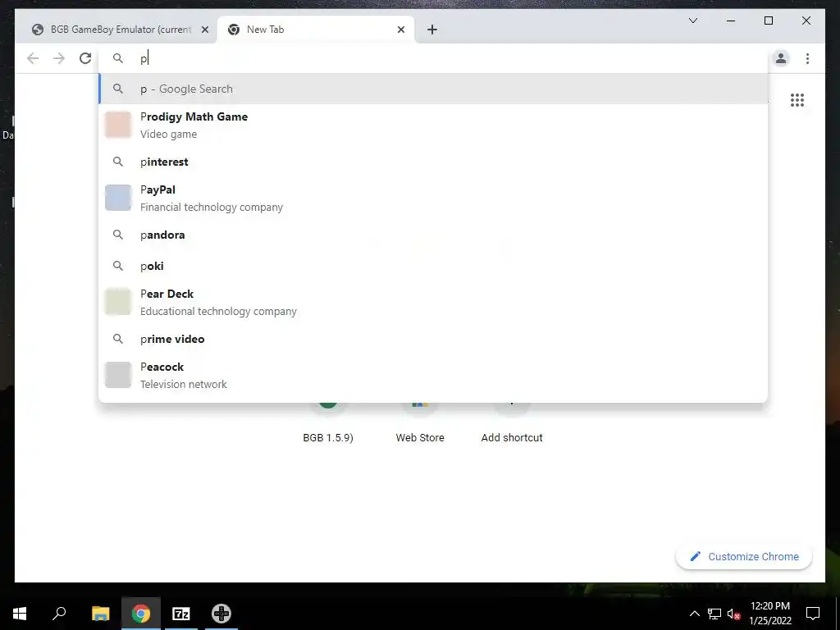Close the BGB GameBoy Emulator tab
The width and height of the screenshot is (840, 630).
tap(204, 30)
